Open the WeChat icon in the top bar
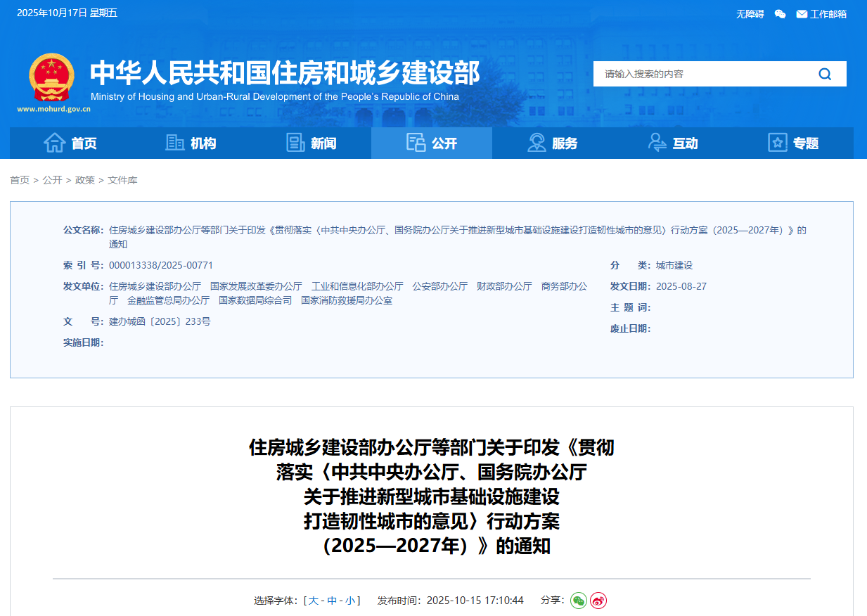This screenshot has width=867, height=616. (x=780, y=13)
